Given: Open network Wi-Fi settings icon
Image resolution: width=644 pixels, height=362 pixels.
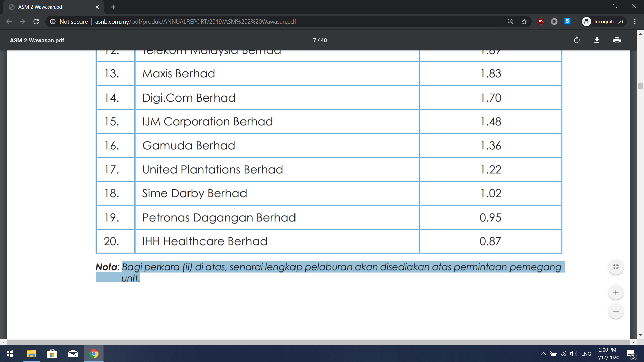Looking at the screenshot, I should (564, 354).
